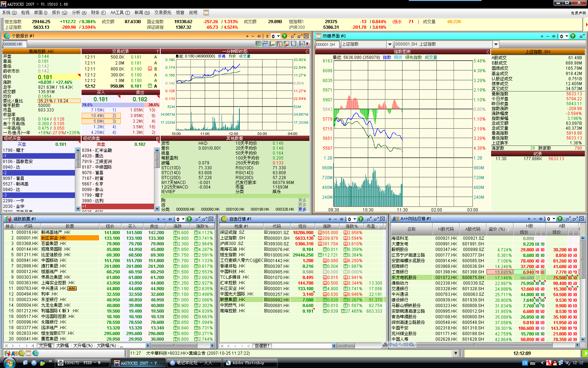Toggle 领先指数 series in index chart

(413, 57)
